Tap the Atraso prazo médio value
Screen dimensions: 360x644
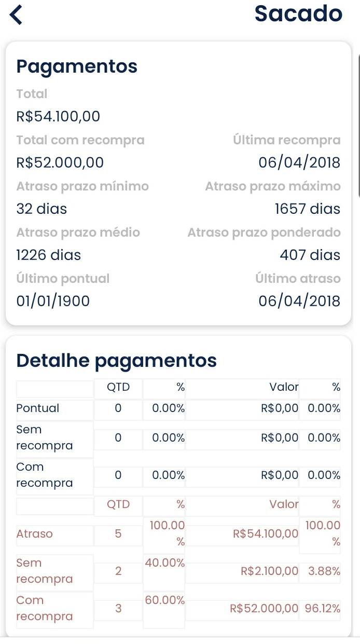point(48,255)
